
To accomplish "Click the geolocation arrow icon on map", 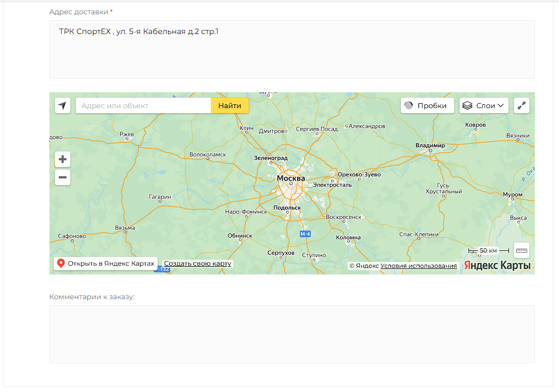I will tap(63, 105).
